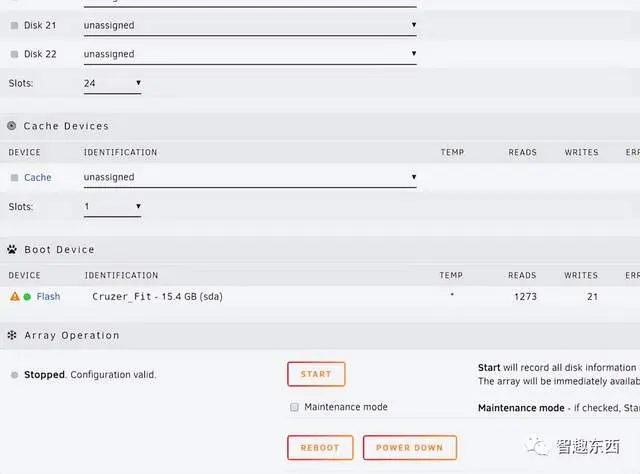Click the Disk 21 status indicator icon

tap(14, 26)
